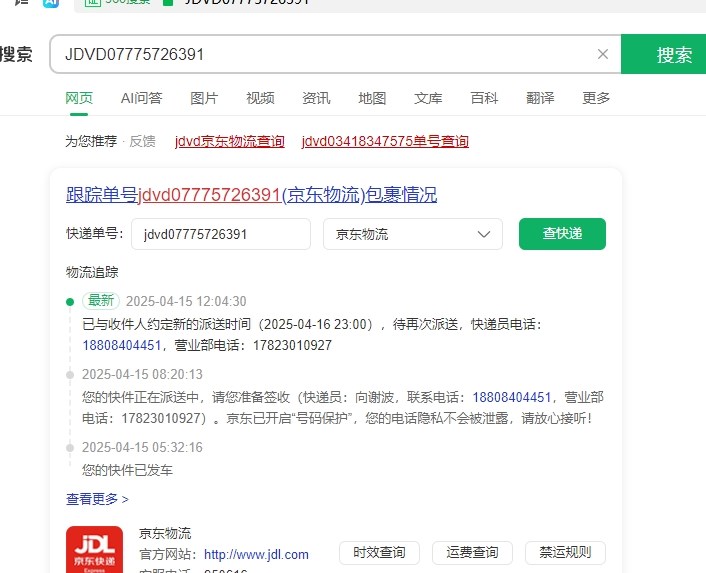
Task: Click the 禁运规则 button
Action: 566,552
